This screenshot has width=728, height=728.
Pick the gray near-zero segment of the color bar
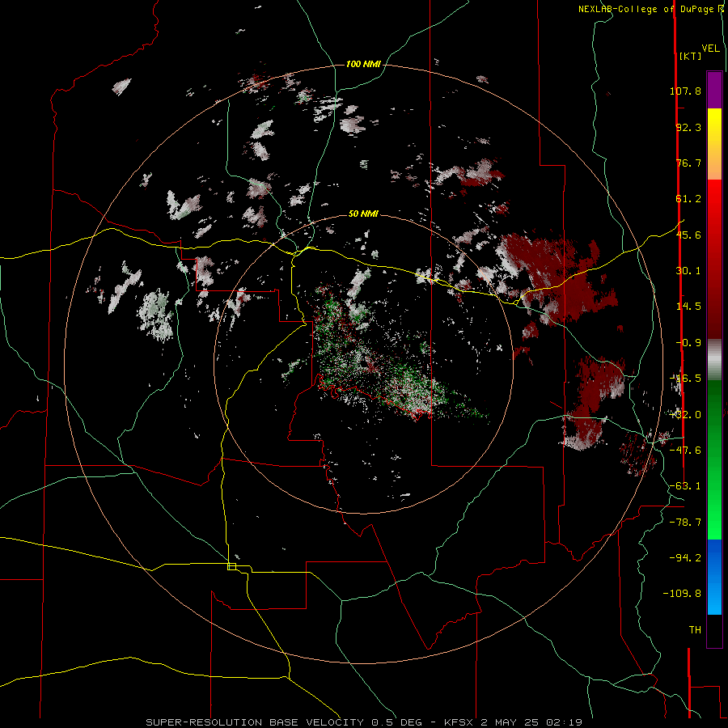pyautogui.click(x=714, y=359)
